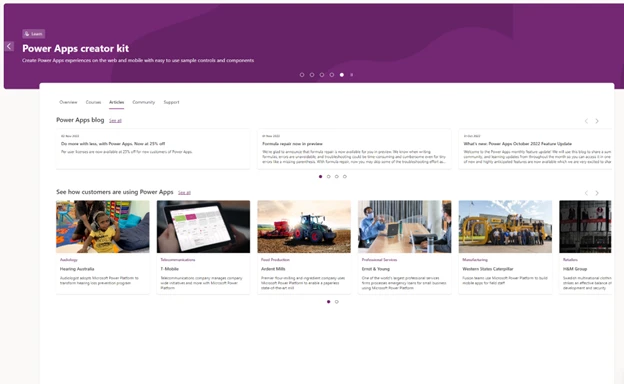Click the banner subtitle about sample controls

(x=138, y=60)
